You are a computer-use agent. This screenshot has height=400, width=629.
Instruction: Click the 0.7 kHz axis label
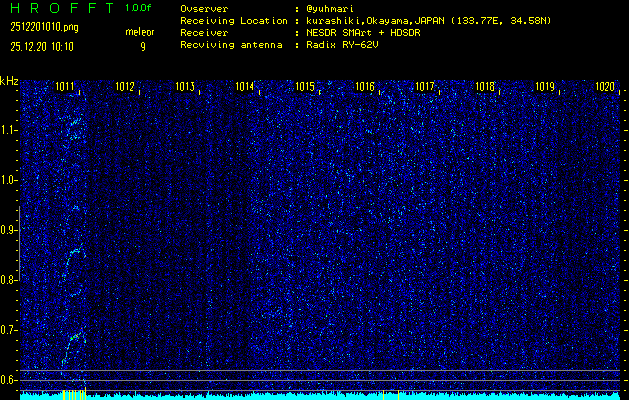pos(7,330)
